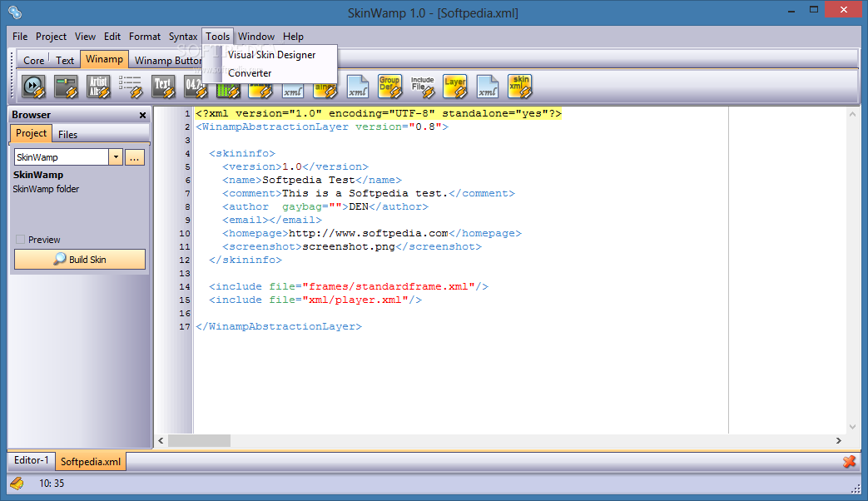The height and width of the screenshot is (501, 868).
Task: Click 'screenshot.png' in code
Action: pos(349,246)
